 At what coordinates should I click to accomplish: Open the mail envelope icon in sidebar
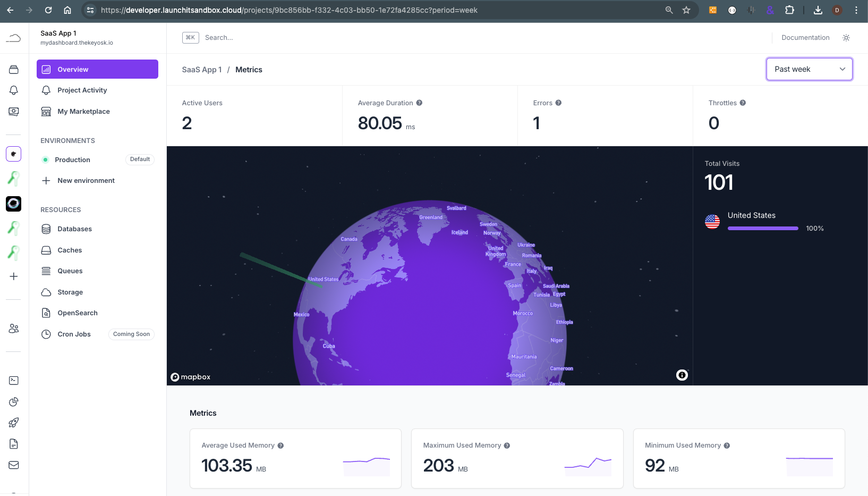[14, 465]
